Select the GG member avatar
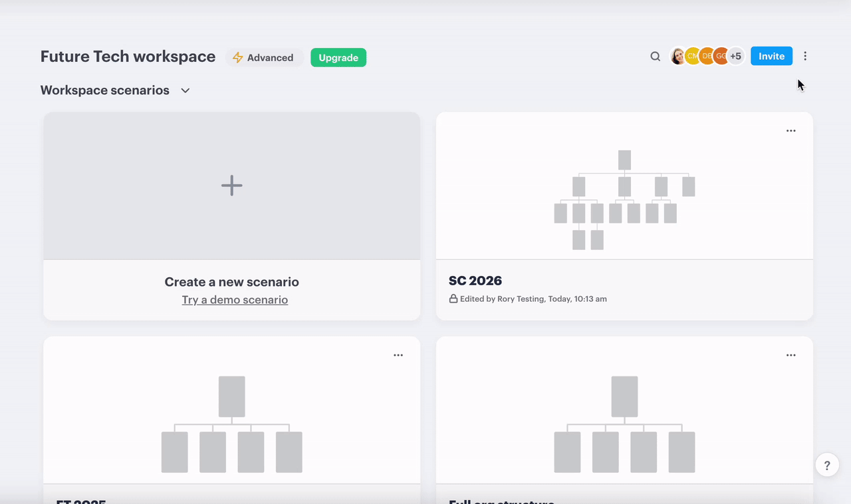851x504 pixels. coord(721,57)
